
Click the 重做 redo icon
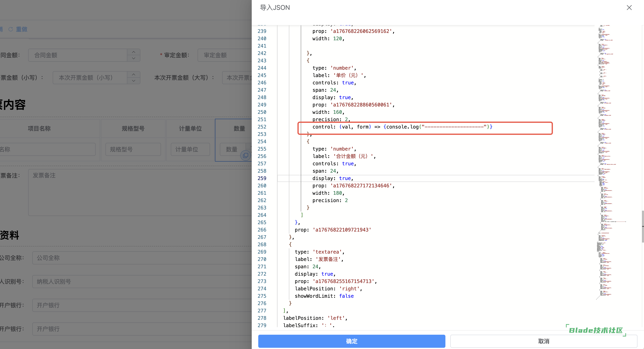pyautogui.click(x=11, y=29)
